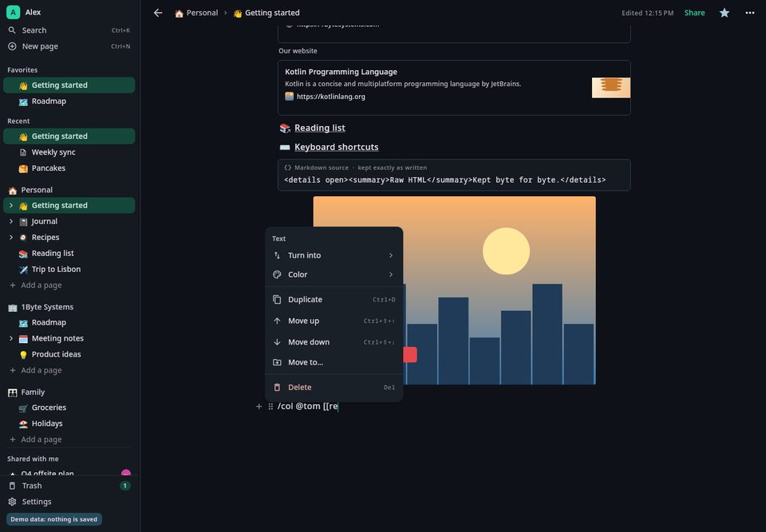Screen dimensions: 766x532
Task: Open Roadmap under Favorites
Action: (69, 101)
